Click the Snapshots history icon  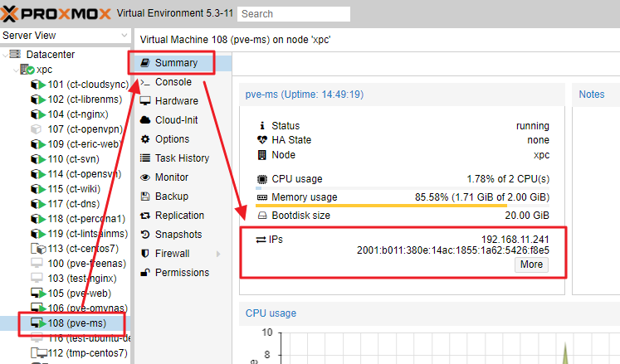tap(145, 235)
